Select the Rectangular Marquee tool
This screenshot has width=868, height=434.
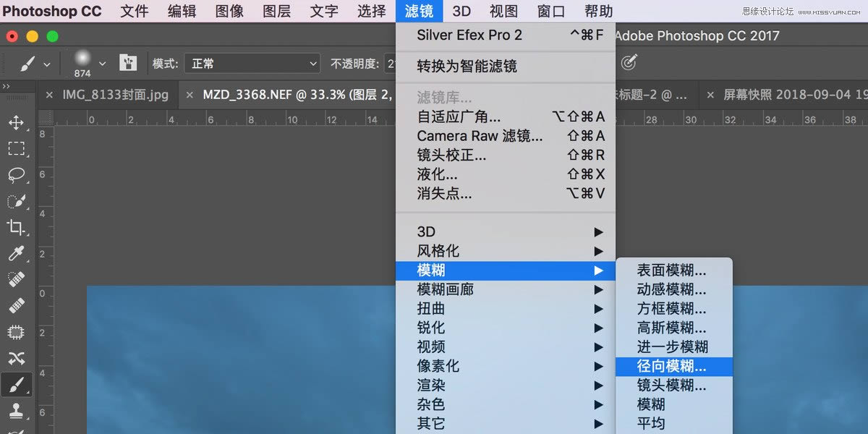click(16, 149)
